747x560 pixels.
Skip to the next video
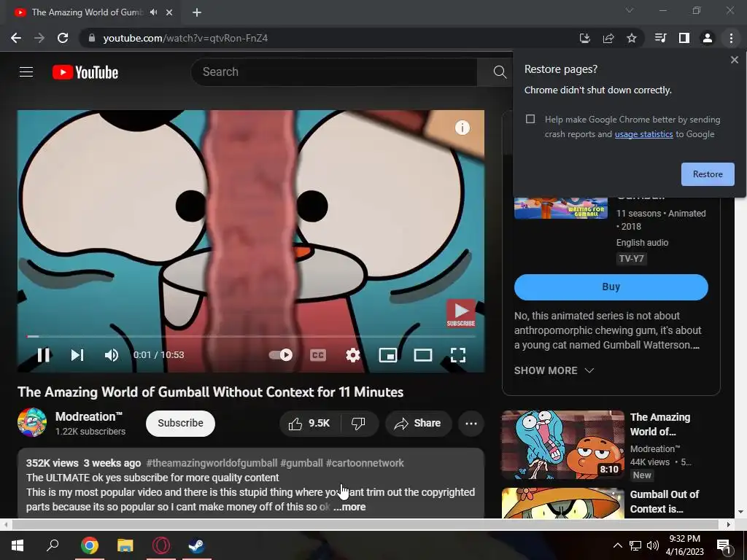77,355
